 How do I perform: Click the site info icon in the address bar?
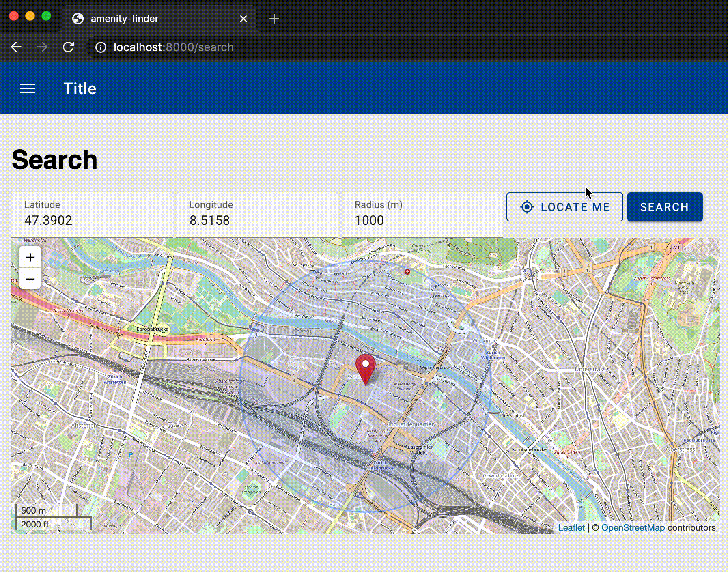[x=101, y=47]
